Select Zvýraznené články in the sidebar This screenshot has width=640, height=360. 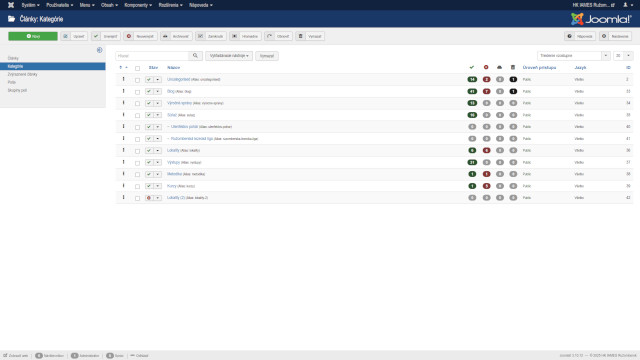tap(22, 74)
